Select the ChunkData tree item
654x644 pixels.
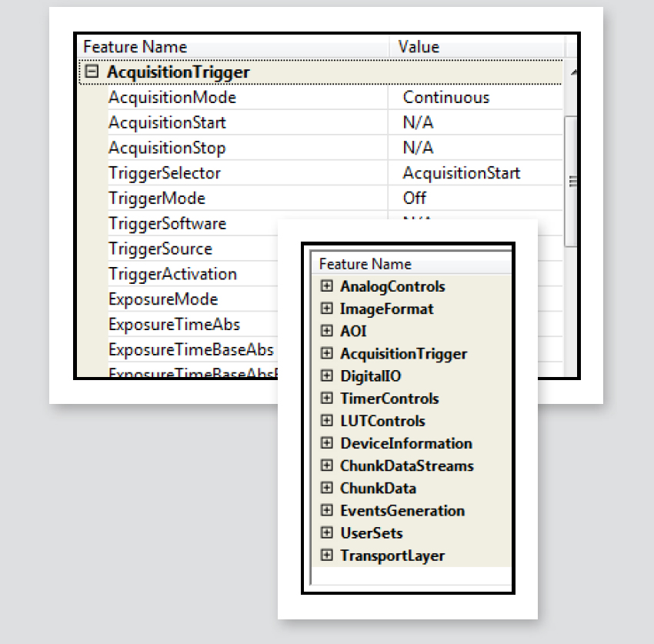tap(378, 489)
